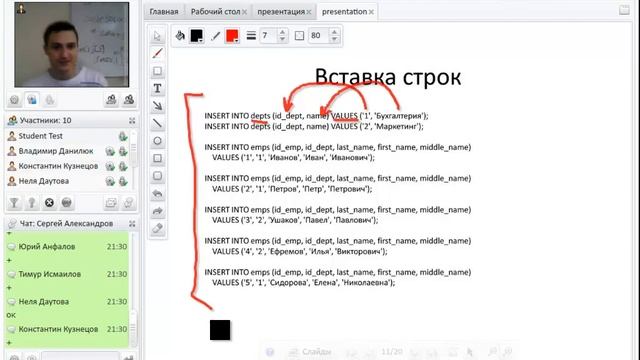This screenshot has height=360, width=640.
Task: Close the презентация tab
Action: point(309,12)
